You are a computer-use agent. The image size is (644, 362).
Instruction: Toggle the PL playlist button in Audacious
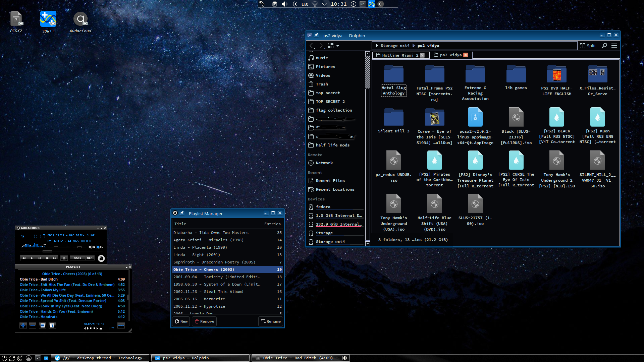tap(100, 247)
